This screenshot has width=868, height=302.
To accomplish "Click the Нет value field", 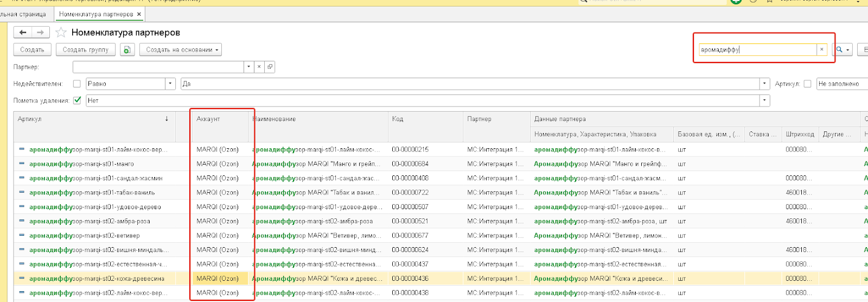I will pos(423,100).
